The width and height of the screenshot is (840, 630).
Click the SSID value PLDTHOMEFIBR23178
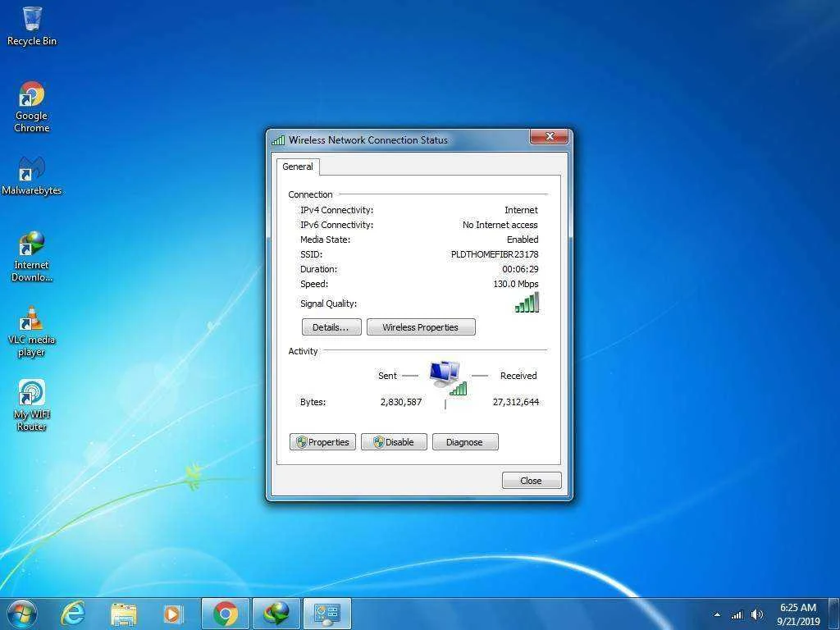495,254
